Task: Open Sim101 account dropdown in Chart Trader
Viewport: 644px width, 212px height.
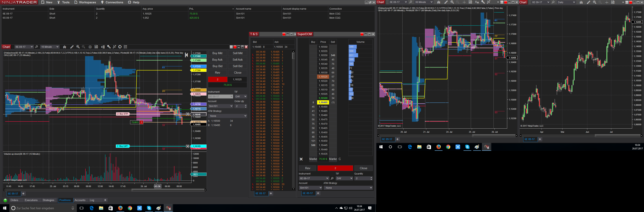Action: coord(220,106)
